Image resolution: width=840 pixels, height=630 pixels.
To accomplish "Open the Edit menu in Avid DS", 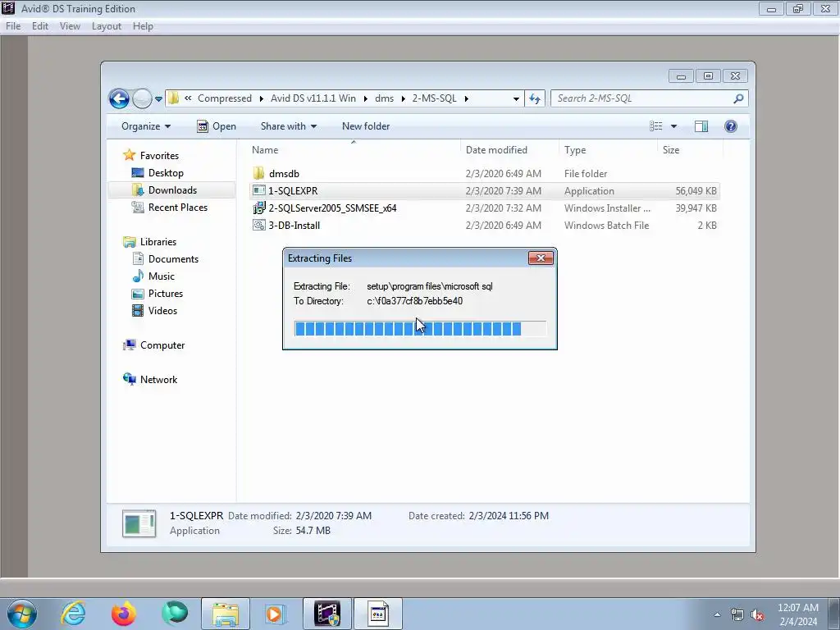I will (39, 26).
